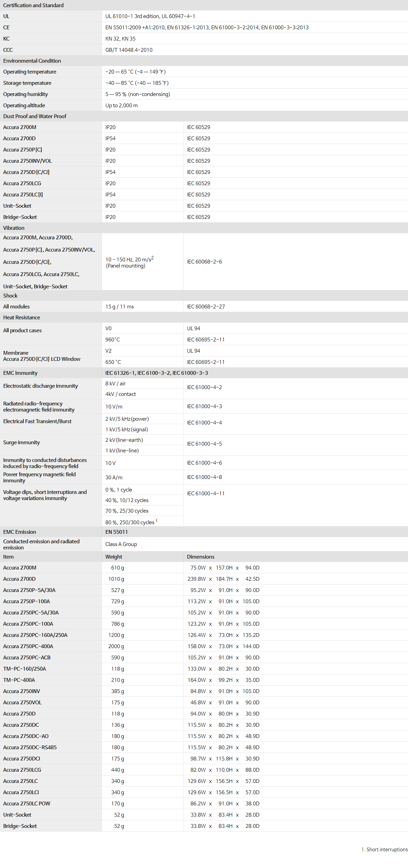Click the IEC 60068-2-6 vibration standard
Image resolution: width=408 pixels, height=868 pixels.
(x=204, y=262)
